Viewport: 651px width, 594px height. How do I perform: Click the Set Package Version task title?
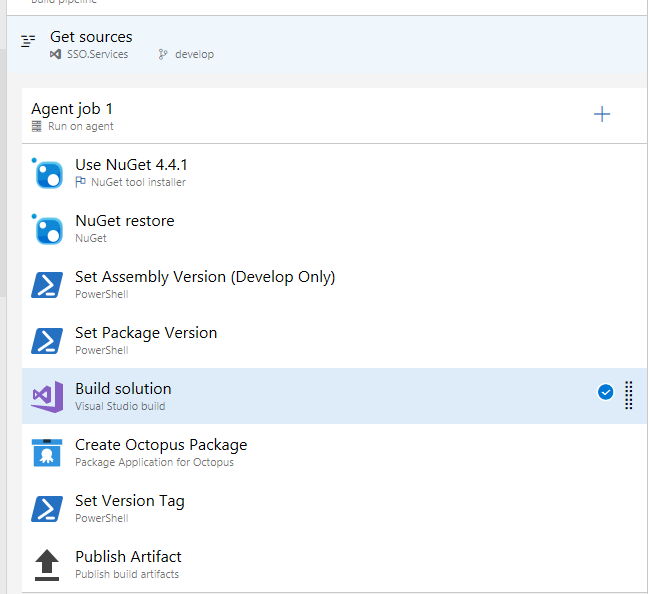click(146, 333)
